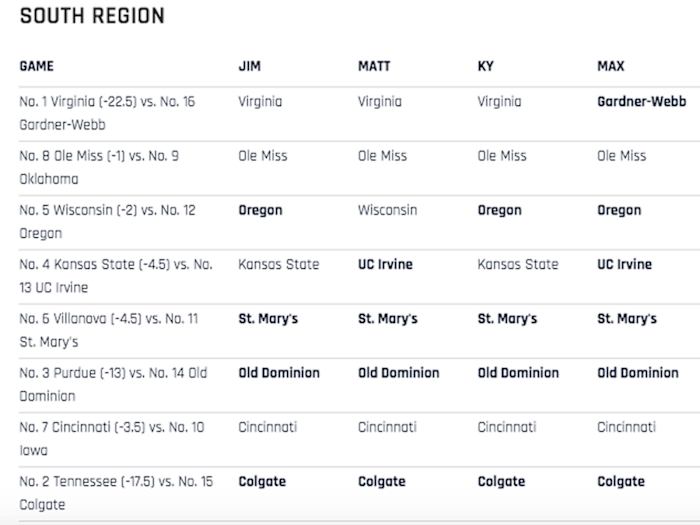Click Ky's Old Dominion pick
This screenshot has width=700, height=525.
point(518,373)
